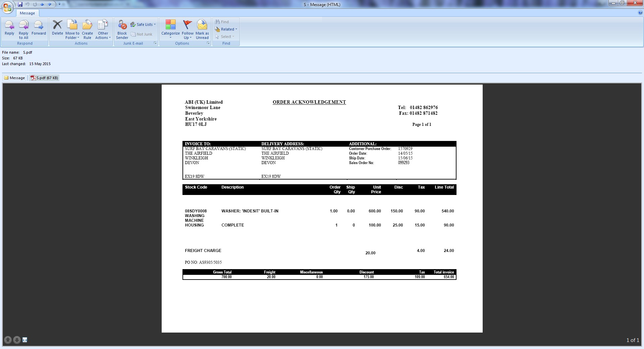Click the ship date 15/06/15
The height and width of the screenshot is (349, 644).
[405, 158]
